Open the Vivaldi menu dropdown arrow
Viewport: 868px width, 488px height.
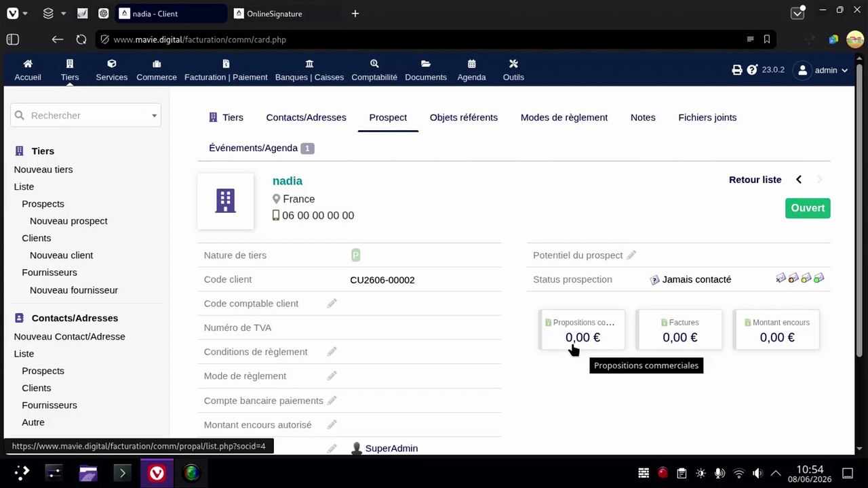point(25,14)
